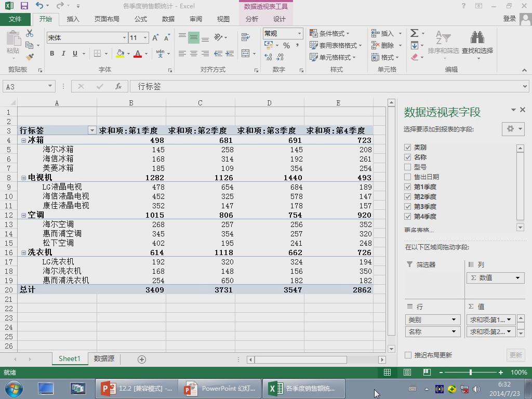The height and width of the screenshot is (399, 532).
Task: Click the Decrease Indent icon
Action: pos(218,54)
